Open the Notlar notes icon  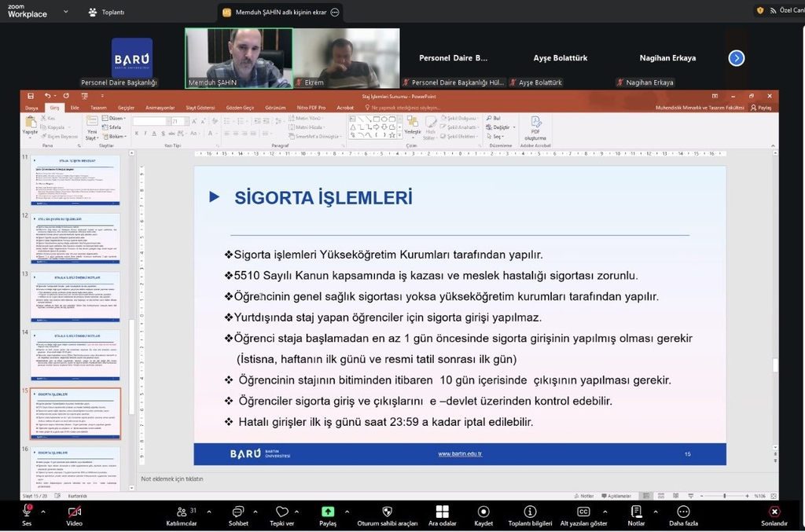pyautogui.click(x=636, y=512)
